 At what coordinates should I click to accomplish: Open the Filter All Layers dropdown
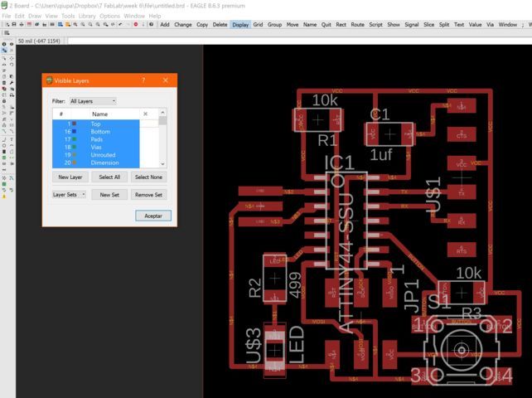pyautogui.click(x=93, y=101)
